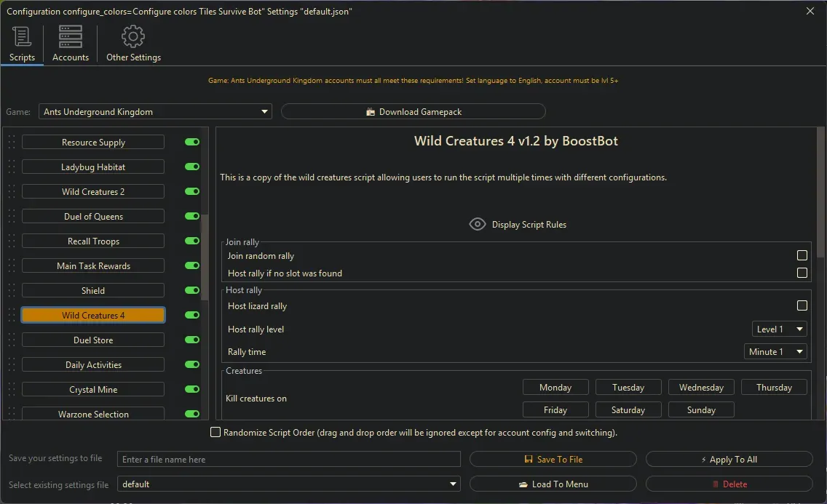827x504 pixels.
Task: Open the Accounts server icon
Action: [x=71, y=36]
